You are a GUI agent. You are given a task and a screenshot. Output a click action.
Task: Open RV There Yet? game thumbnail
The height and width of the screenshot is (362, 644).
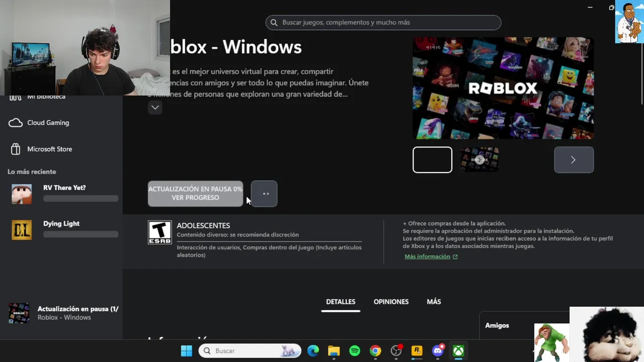(x=22, y=194)
